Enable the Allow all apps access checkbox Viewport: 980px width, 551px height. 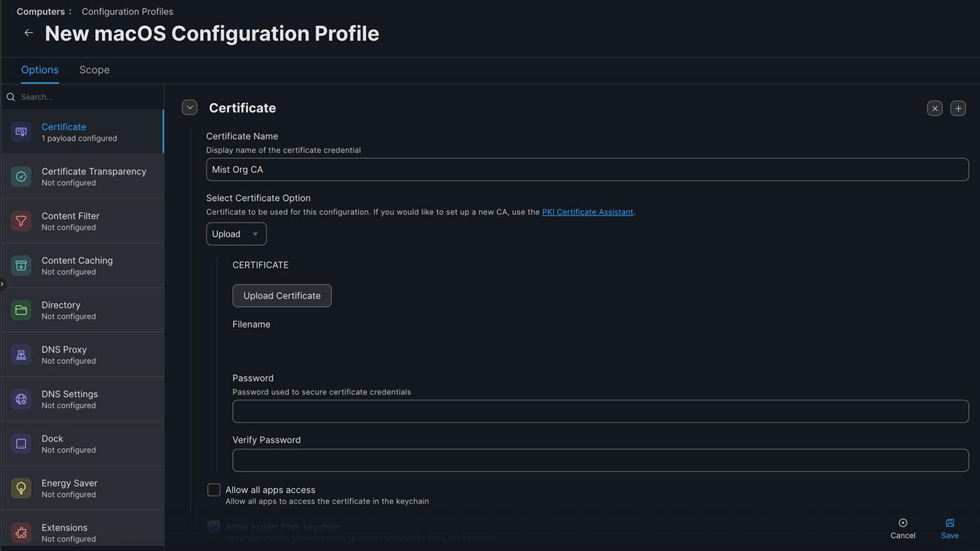pos(213,489)
